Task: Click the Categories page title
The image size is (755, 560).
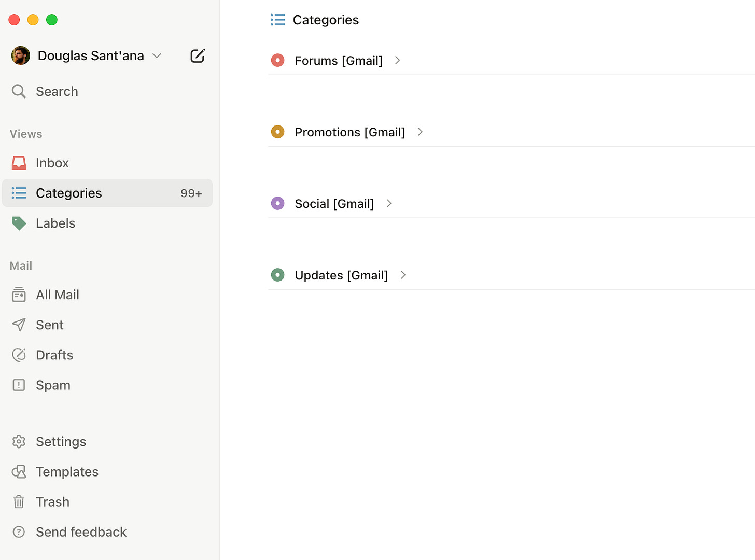Action: (x=326, y=20)
